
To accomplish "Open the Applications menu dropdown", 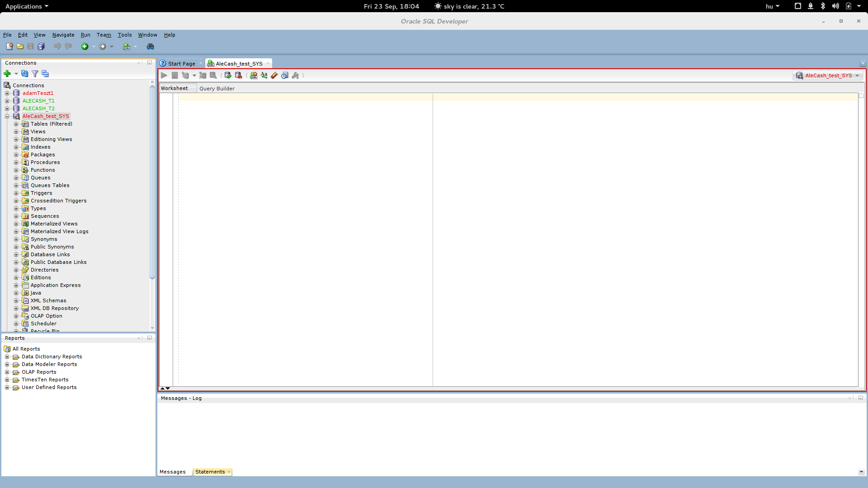I will click(x=27, y=6).
